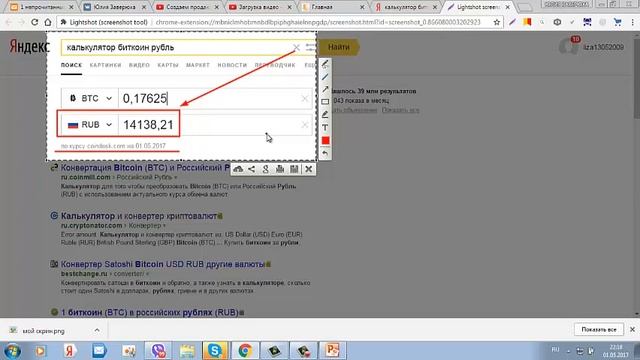Clear the RUB amount field
Viewport: 640px width, 360px height.
[305, 124]
